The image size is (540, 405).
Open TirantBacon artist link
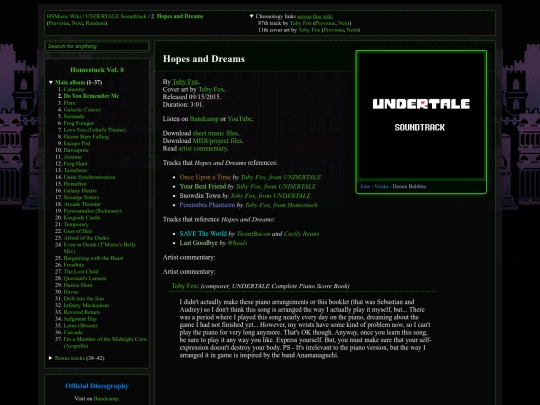tap(253, 234)
